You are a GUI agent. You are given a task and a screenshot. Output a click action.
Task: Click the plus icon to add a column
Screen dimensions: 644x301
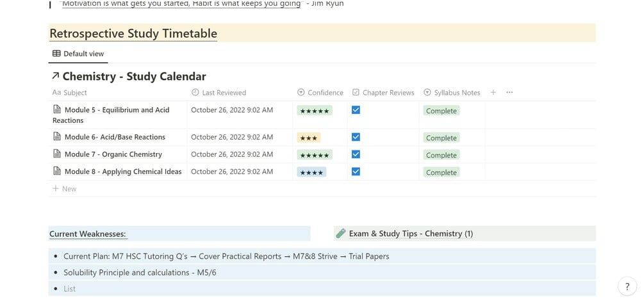(x=493, y=92)
